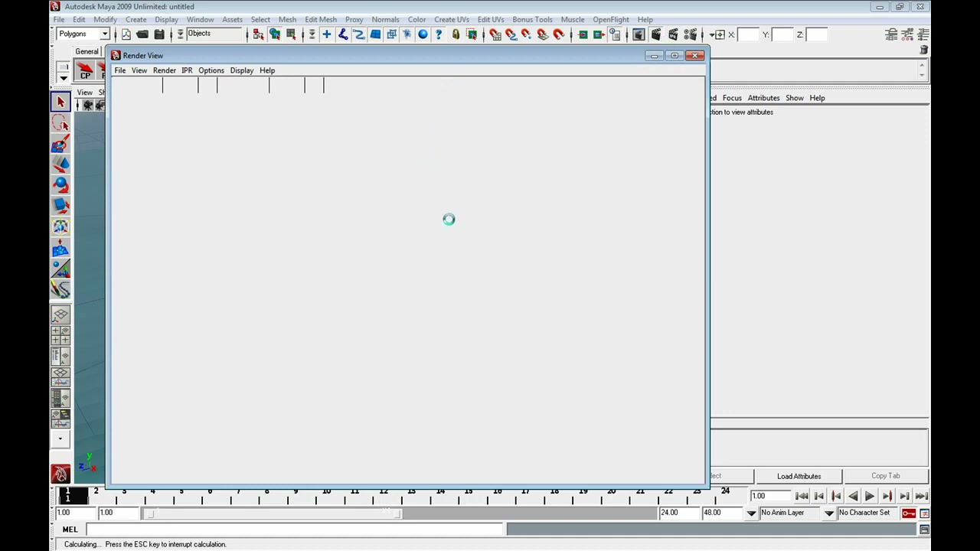Go to the start of playback range
This screenshot has width=980, height=551.
(802, 496)
